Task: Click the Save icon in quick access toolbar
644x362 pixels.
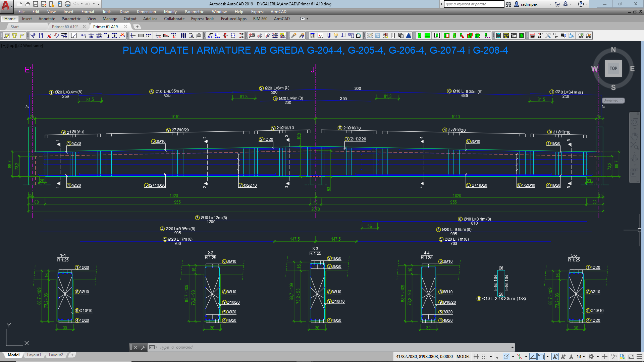Action: [x=36, y=4]
